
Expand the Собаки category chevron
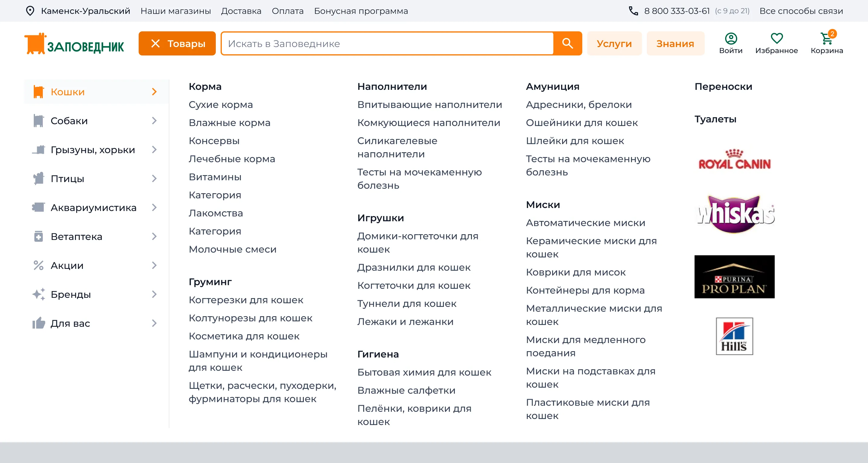coord(154,121)
